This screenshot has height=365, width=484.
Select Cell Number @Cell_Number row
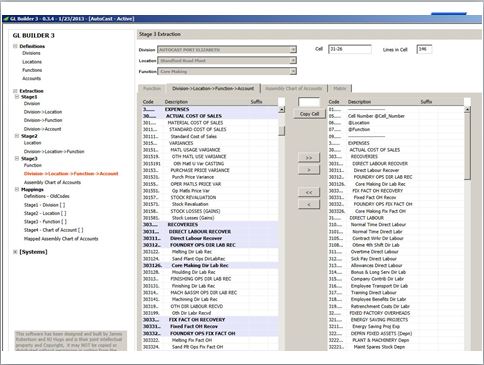click(396, 116)
